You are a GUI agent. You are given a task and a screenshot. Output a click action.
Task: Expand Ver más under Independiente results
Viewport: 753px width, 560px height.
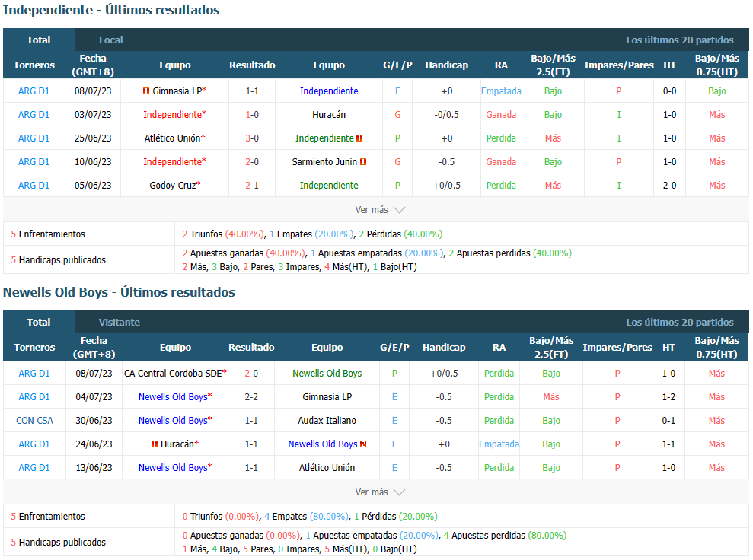click(380, 210)
